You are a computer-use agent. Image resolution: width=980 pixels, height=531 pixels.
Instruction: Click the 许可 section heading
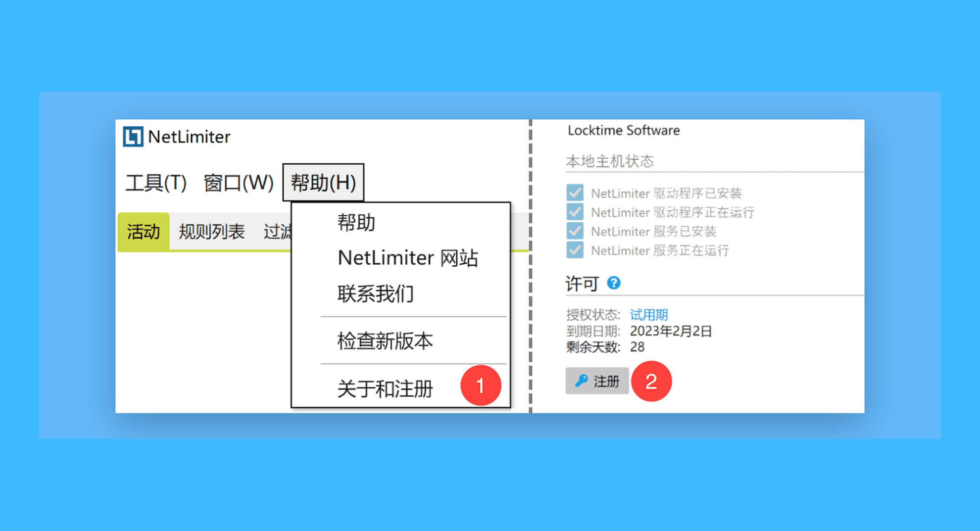[x=582, y=283]
